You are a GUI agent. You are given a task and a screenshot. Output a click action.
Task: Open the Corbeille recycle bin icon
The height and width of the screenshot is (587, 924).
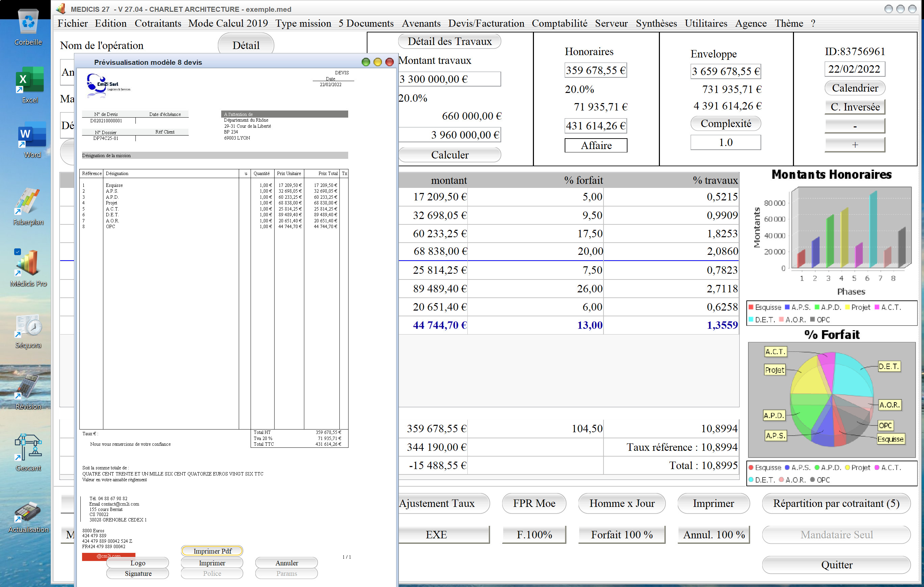click(x=28, y=22)
